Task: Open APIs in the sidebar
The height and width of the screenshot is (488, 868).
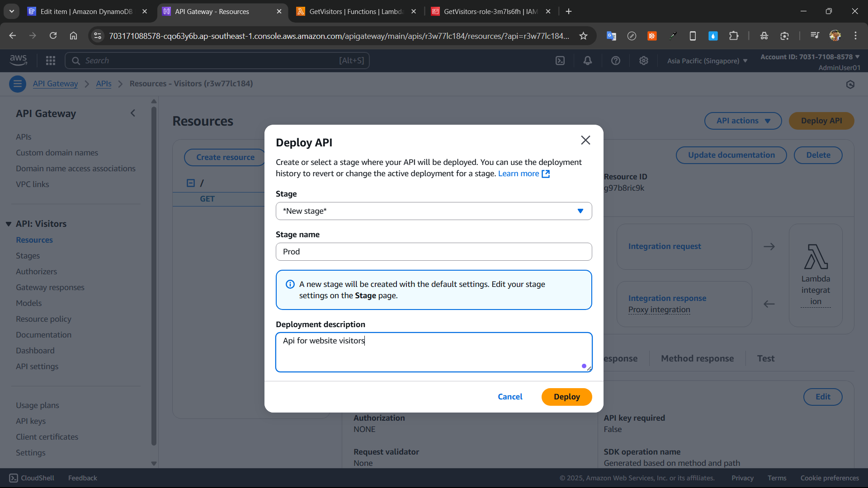Action: pyautogui.click(x=24, y=137)
